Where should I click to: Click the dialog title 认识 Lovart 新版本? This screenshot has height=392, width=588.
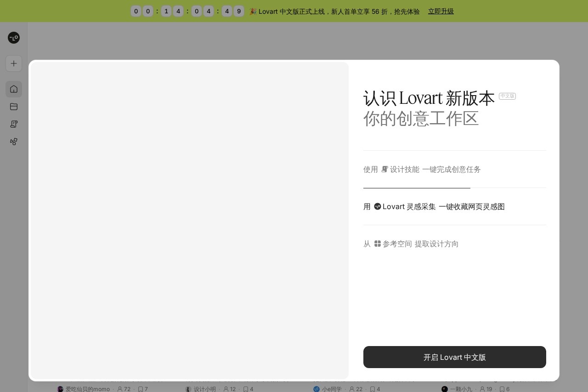(x=429, y=98)
